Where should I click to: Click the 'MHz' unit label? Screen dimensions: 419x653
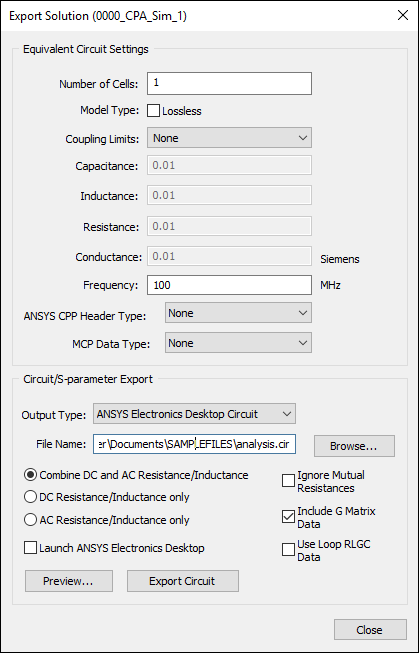(x=330, y=285)
